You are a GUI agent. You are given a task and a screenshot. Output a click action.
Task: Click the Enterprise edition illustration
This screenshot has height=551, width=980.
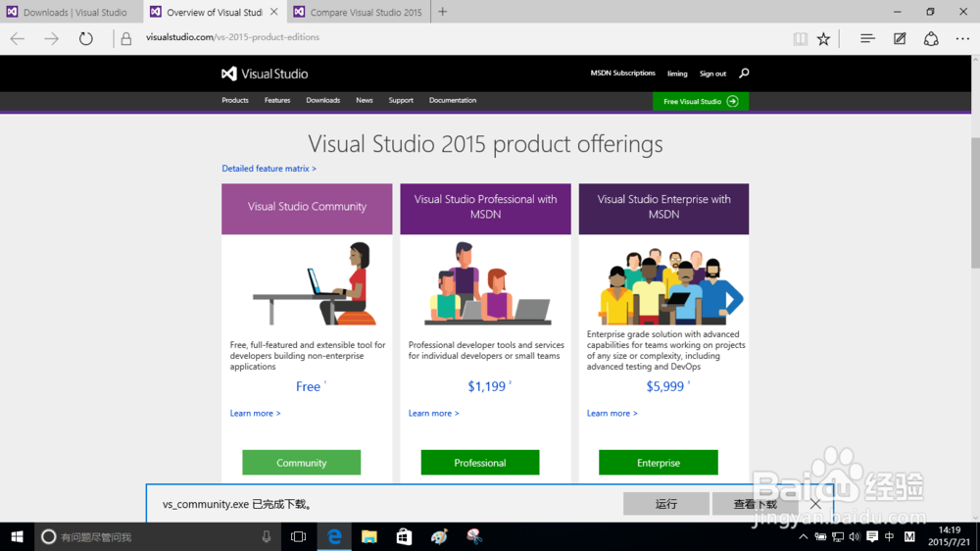[670, 286]
